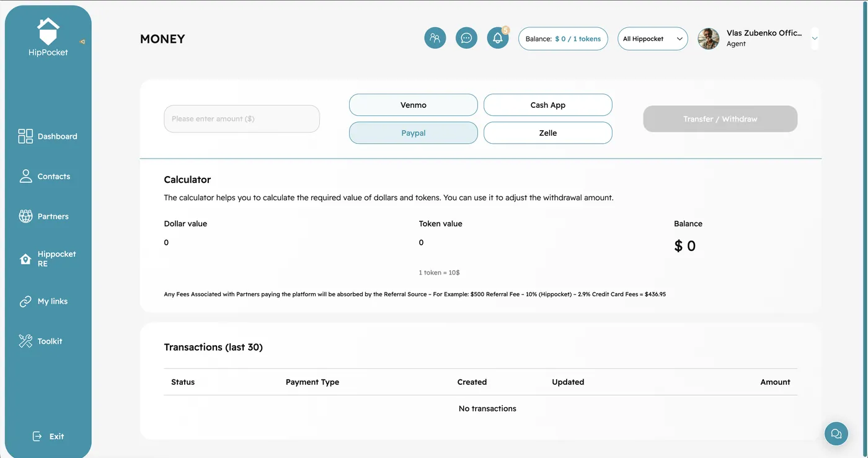
Task: Open the notifications bell icon
Action: coord(498,38)
